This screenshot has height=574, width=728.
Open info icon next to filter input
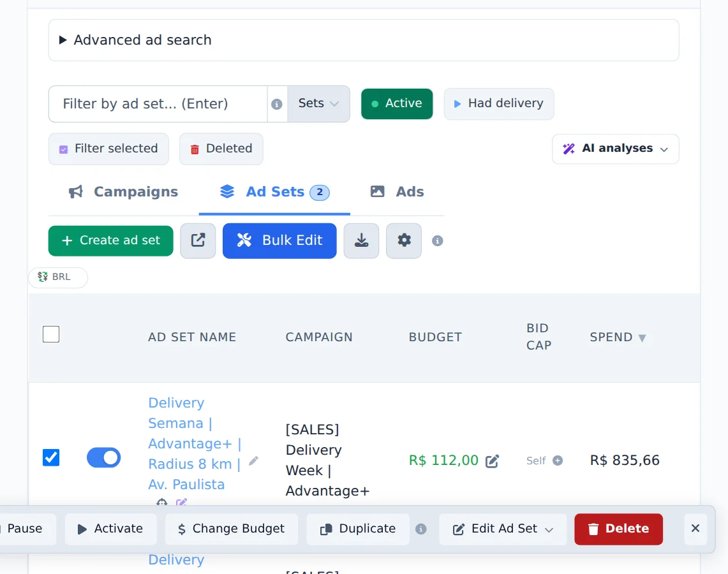tap(277, 104)
